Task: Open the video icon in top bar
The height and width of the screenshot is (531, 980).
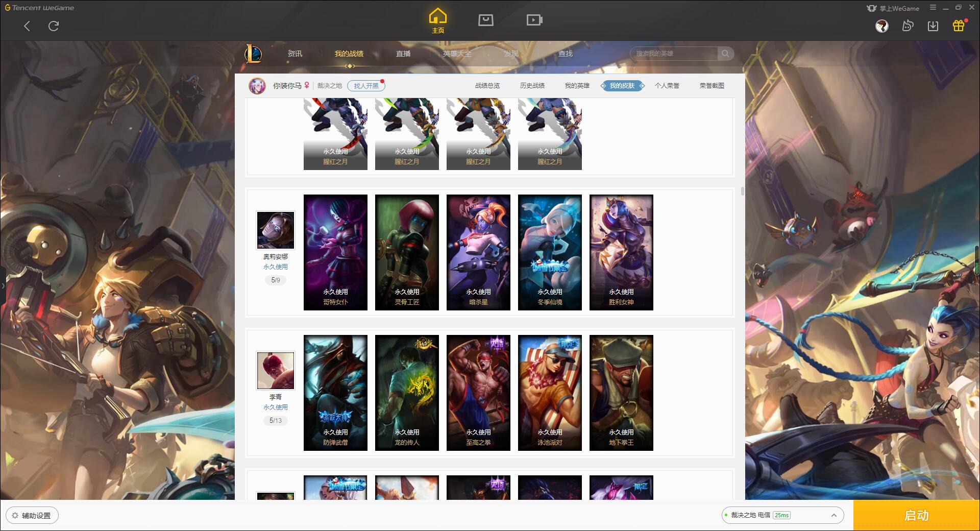Action: [534, 20]
